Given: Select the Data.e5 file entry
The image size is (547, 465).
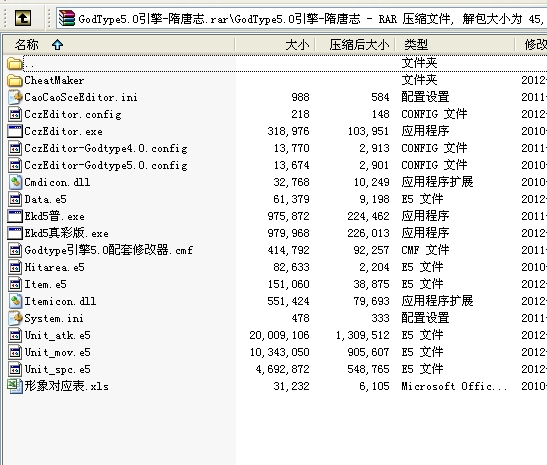Looking at the screenshot, I should [45, 200].
